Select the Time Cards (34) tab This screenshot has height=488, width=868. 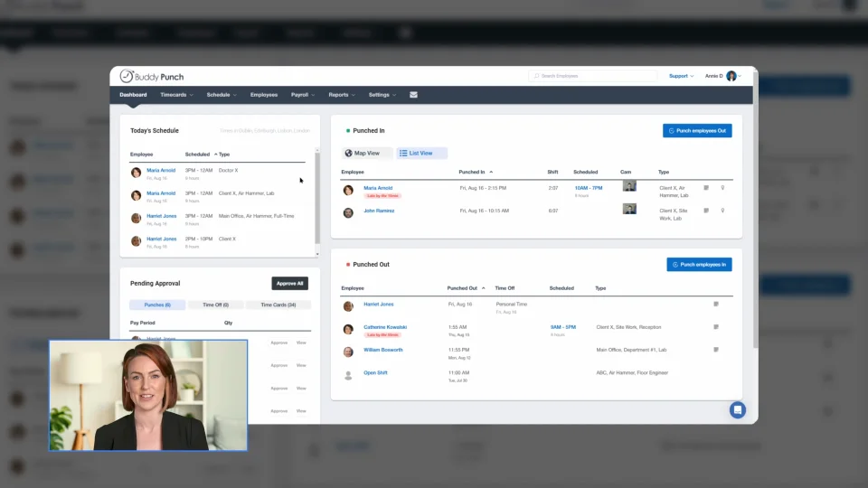coord(278,305)
